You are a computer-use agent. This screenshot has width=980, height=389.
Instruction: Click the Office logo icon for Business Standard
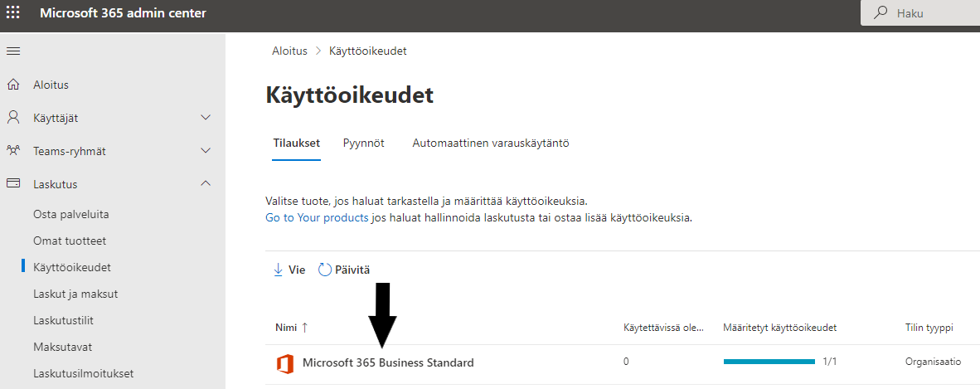coord(285,362)
